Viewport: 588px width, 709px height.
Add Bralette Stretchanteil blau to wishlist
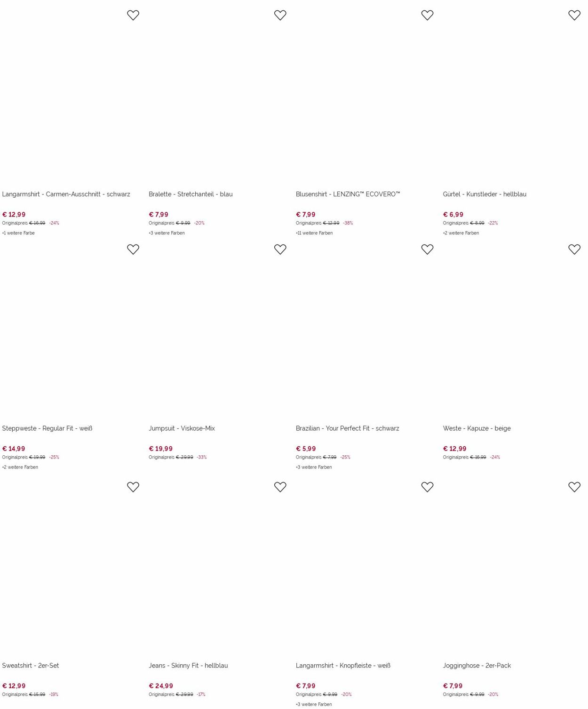[280, 15]
